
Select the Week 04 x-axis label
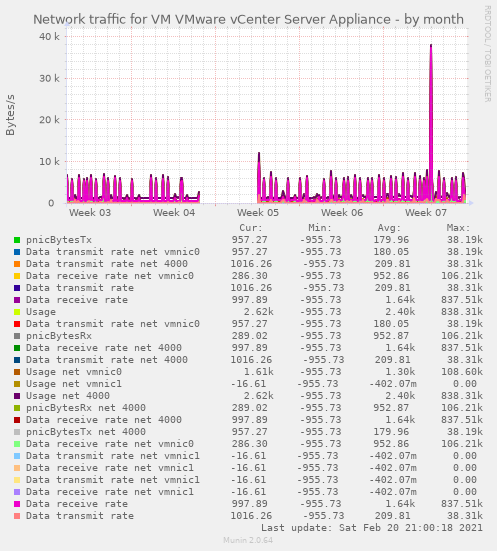(x=174, y=213)
